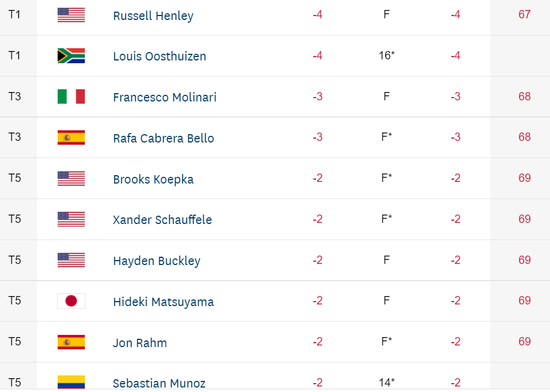This screenshot has height=392, width=550.
Task: Click Sebastian Munoz's name
Action: (x=159, y=383)
